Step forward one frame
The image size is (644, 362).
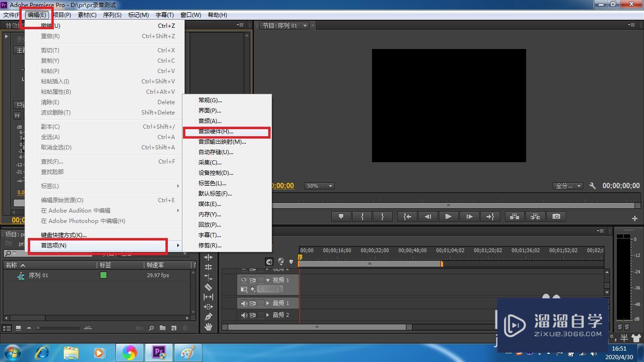click(x=469, y=216)
